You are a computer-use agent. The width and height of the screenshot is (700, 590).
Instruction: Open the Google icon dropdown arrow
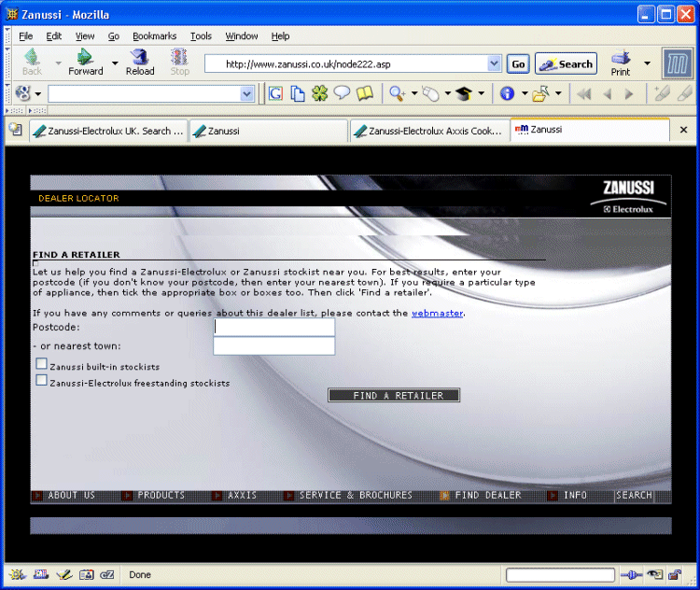click(x=38, y=93)
